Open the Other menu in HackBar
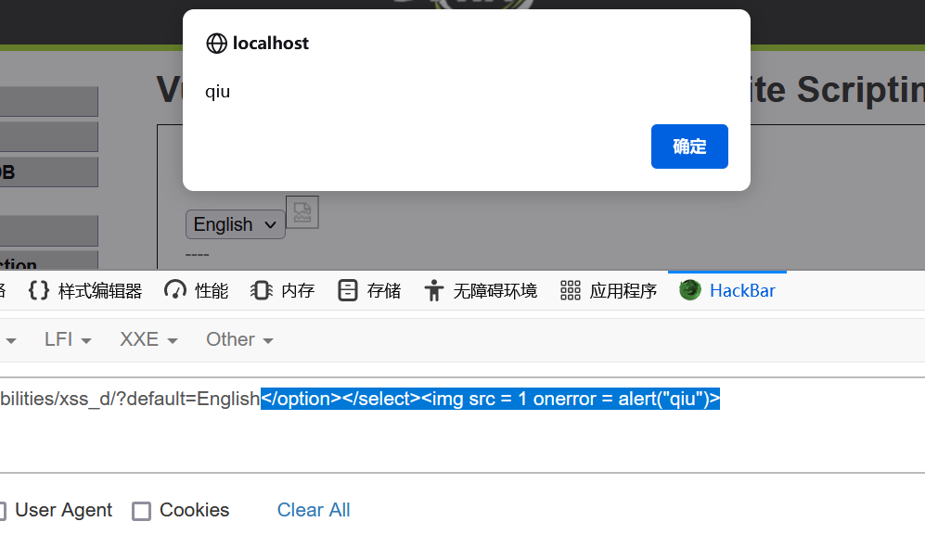This screenshot has height=560, width=925. [x=238, y=338]
